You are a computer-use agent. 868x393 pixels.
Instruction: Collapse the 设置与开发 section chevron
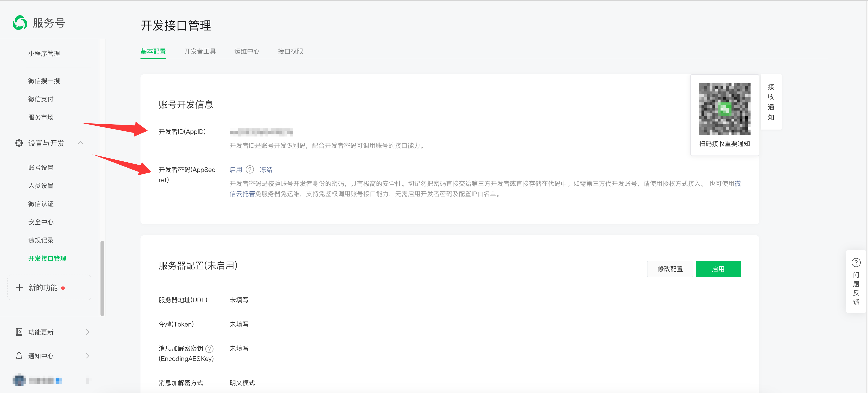click(x=80, y=143)
